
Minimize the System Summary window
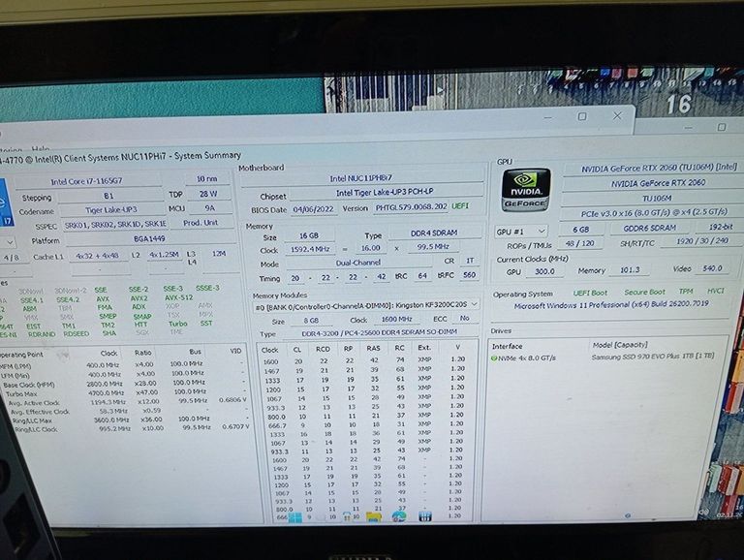[x=547, y=117]
